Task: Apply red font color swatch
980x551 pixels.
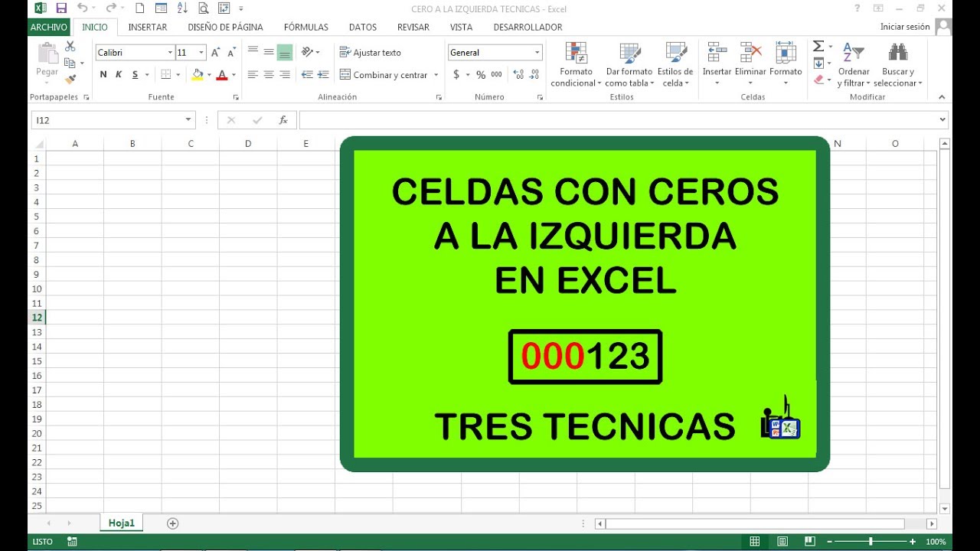Action: point(222,75)
